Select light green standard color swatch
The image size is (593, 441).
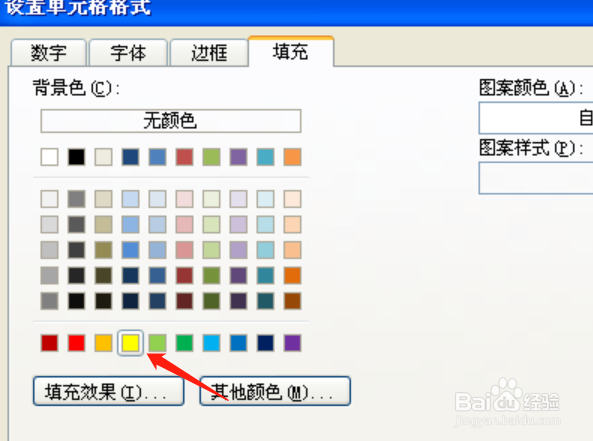(x=157, y=343)
